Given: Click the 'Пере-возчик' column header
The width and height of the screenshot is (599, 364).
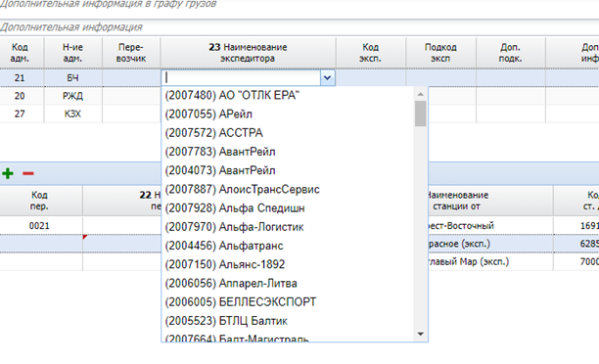Looking at the screenshot, I should [131, 53].
